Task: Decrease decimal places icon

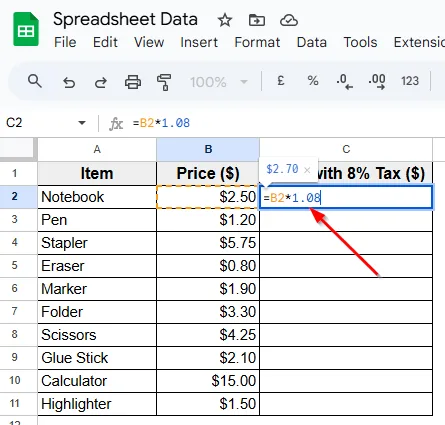Action: [344, 82]
